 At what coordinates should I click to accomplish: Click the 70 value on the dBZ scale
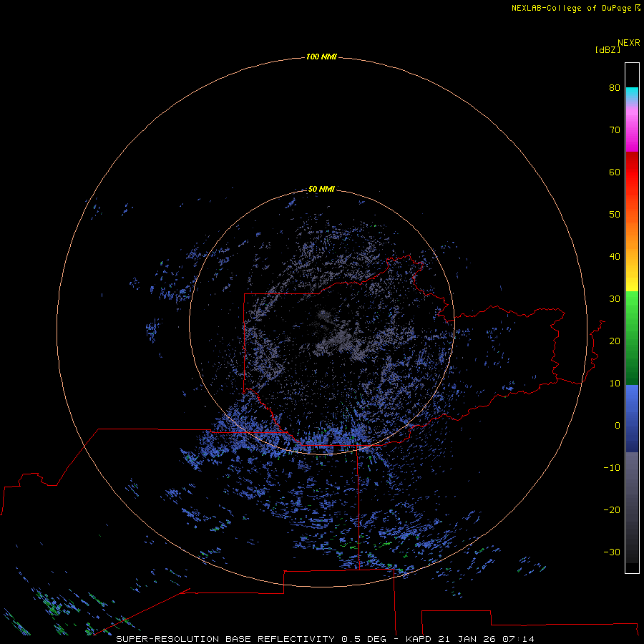click(x=615, y=130)
